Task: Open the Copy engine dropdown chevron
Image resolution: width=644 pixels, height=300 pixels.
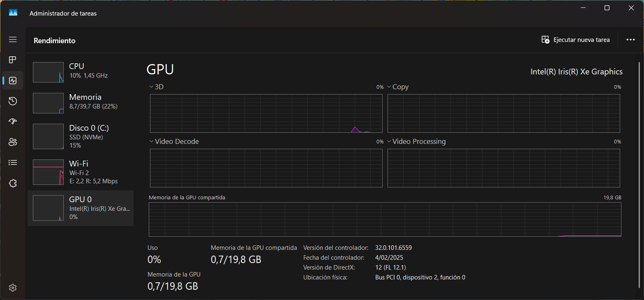Action: point(389,87)
